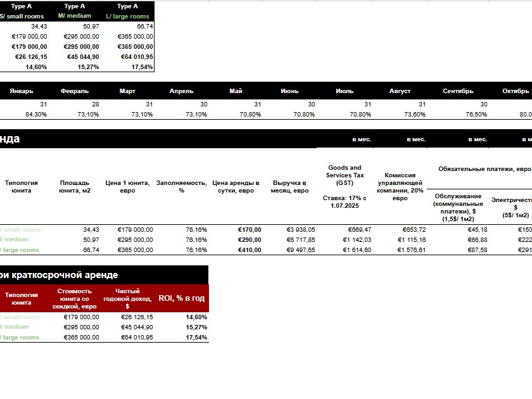
Task: Select the Июль month header
Action: coord(345,91)
